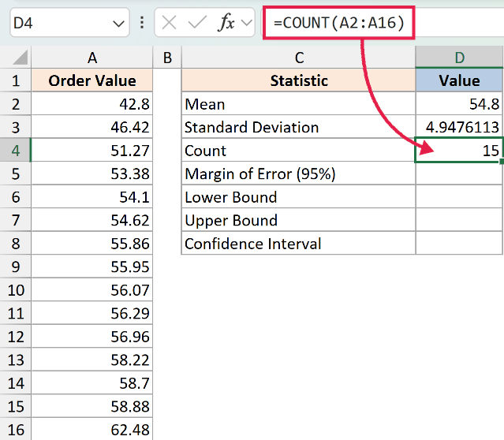Select cell with 54.1

coord(92,196)
